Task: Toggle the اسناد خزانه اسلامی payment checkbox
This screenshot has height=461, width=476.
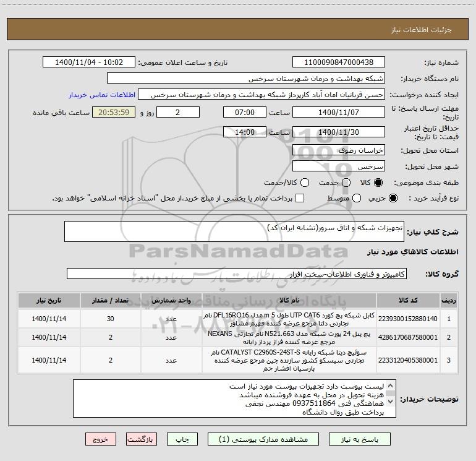Action: click(300, 198)
